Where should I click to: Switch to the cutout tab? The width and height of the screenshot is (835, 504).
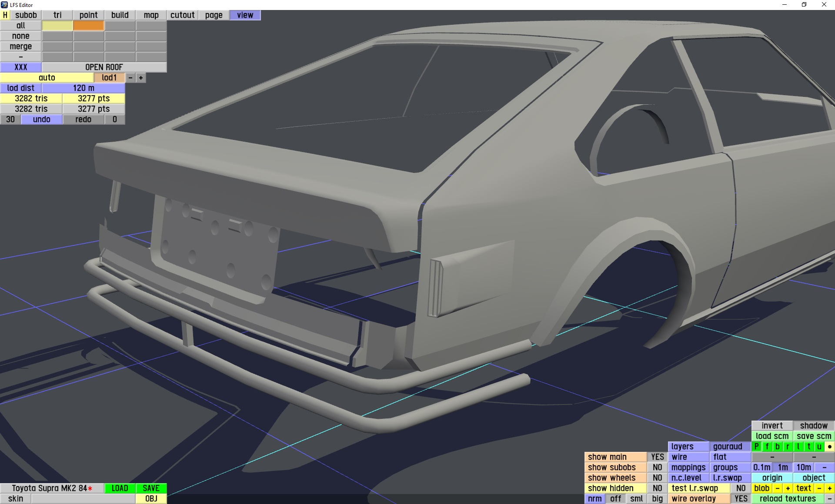(x=182, y=15)
